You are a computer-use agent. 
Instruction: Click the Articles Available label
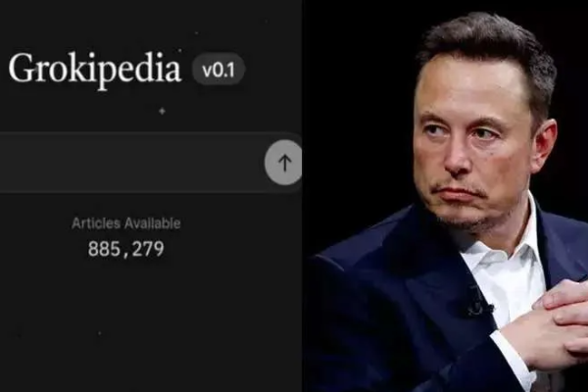(x=126, y=223)
